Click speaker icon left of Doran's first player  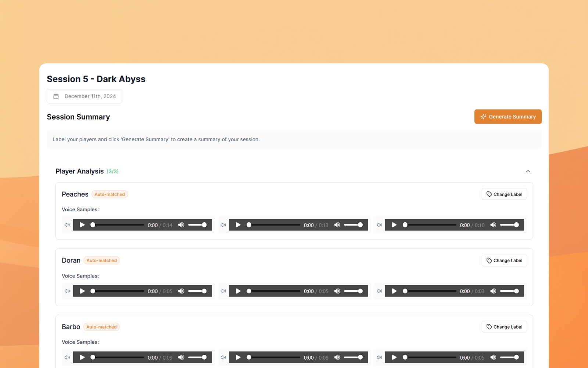(67, 291)
